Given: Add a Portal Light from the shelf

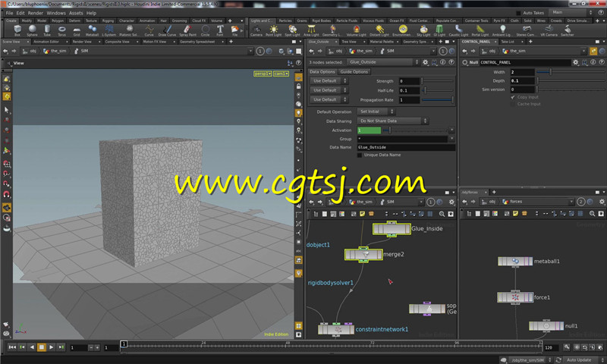Looking at the screenshot, I should tap(480, 30).
